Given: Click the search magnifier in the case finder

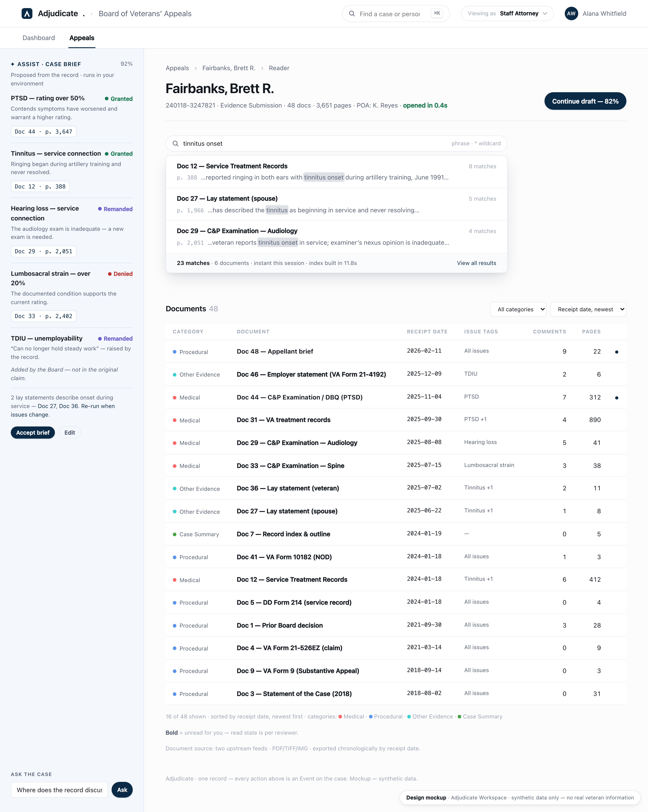Looking at the screenshot, I should [x=352, y=13].
